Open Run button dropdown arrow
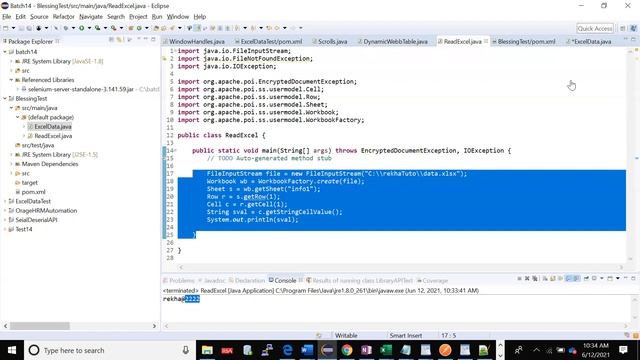This screenshot has width=640, height=360. (x=89, y=28)
